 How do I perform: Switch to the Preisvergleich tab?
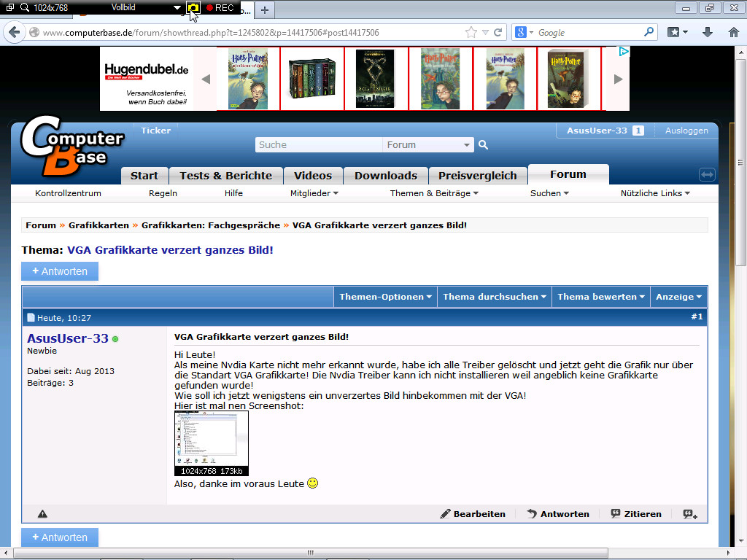(478, 176)
